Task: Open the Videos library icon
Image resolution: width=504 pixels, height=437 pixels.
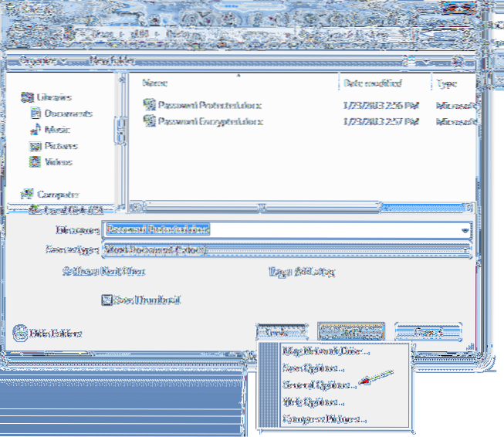Action: tap(35, 161)
